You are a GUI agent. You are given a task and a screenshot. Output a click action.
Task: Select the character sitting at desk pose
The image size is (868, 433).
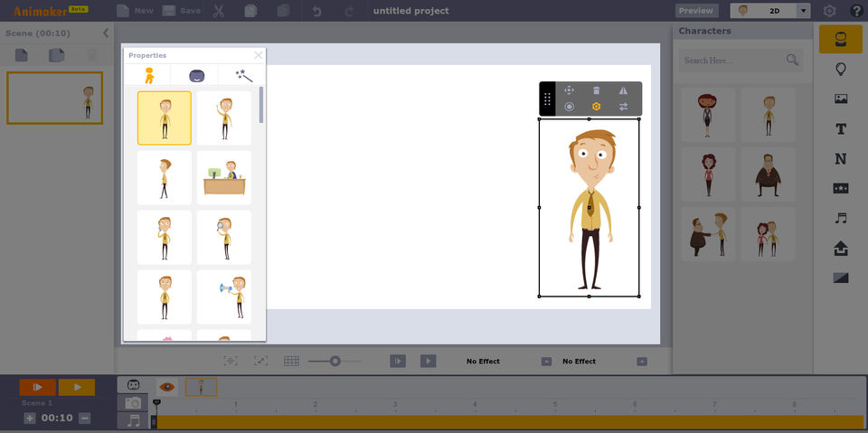223,177
